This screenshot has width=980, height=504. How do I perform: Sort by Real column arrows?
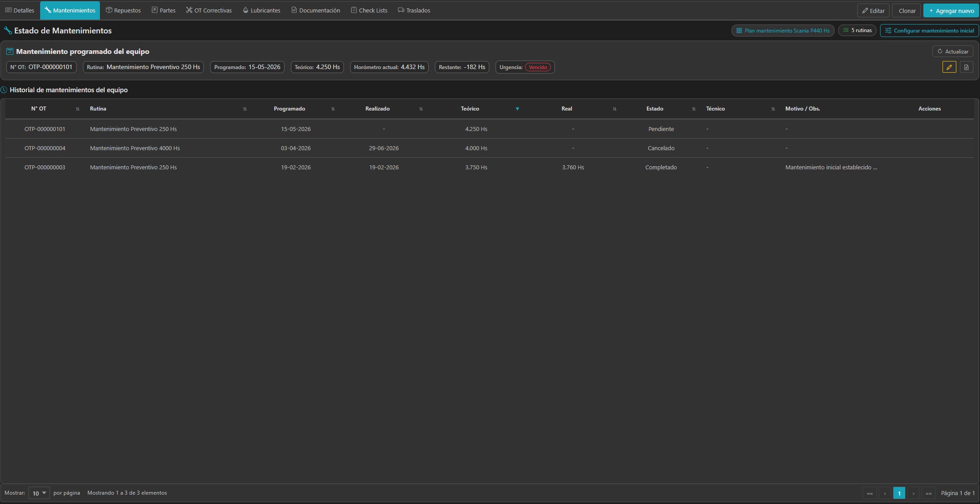(x=615, y=109)
